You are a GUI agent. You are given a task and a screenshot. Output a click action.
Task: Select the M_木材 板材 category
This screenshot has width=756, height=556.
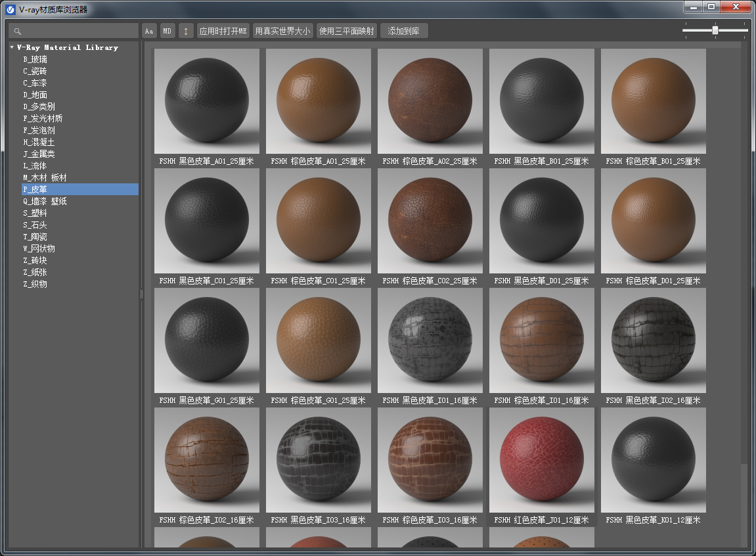coord(45,177)
